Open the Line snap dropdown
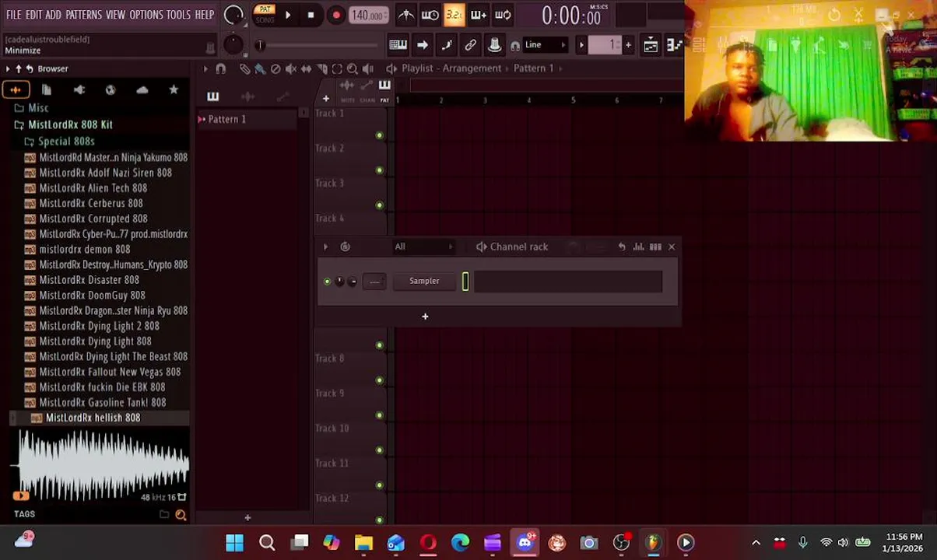Screen dimensions: 937x560 545,45
